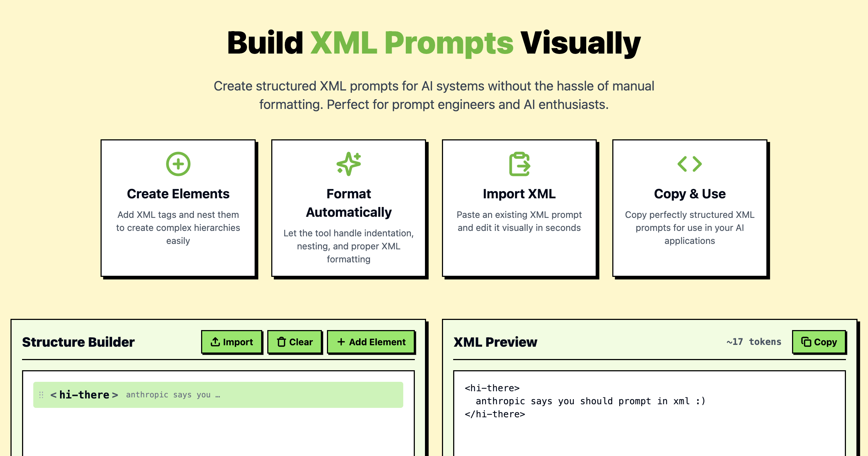Click the clipboard icon on Import XML card
This screenshot has width=868, height=456.
click(x=519, y=164)
